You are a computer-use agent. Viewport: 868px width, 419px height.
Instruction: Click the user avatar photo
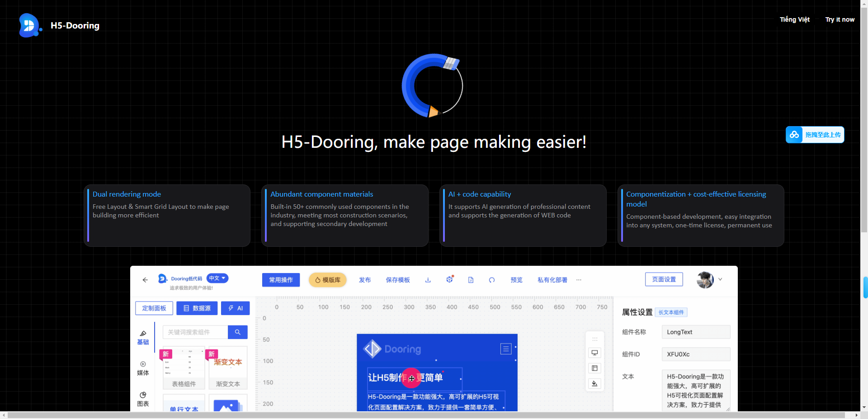tap(705, 280)
